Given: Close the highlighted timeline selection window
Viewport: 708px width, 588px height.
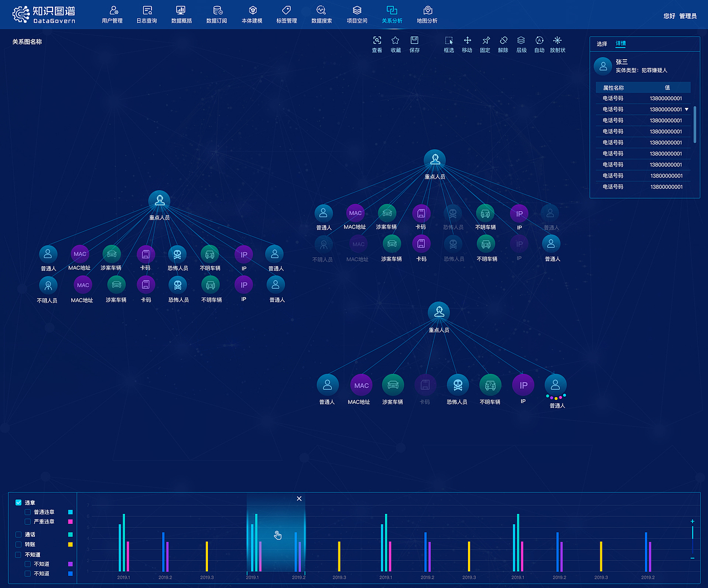Looking at the screenshot, I should click(299, 498).
